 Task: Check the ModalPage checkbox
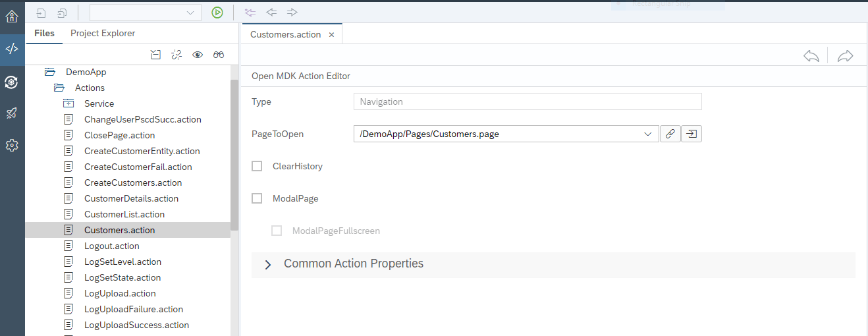258,198
